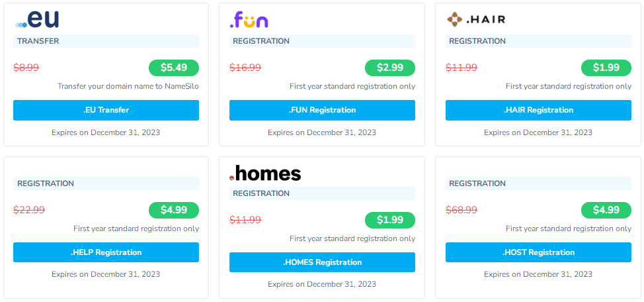Click the $4.99 .HELP price badge
Image resolution: width=644 pixels, height=302 pixels.
click(x=173, y=210)
